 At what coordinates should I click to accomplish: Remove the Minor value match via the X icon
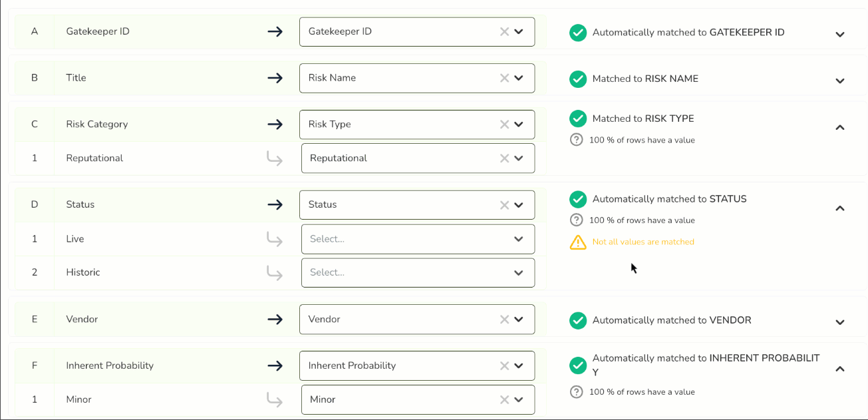pyautogui.click(x=506, y=399)
